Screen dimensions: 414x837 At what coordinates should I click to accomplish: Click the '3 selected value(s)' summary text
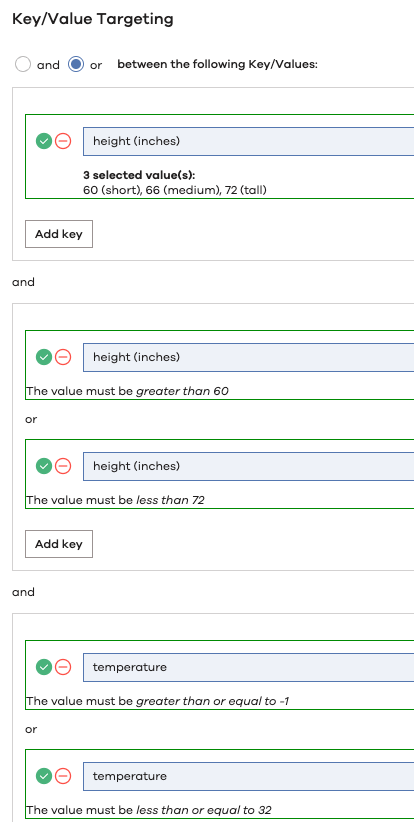139,175
